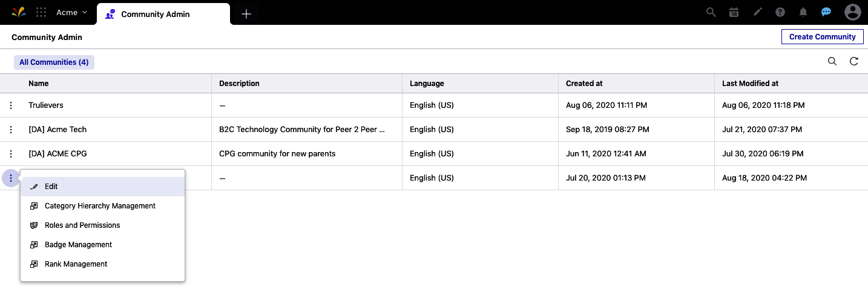868x289 pixels.
Task: Click the Edit pencil icon in menu
Action: [34, 187]
